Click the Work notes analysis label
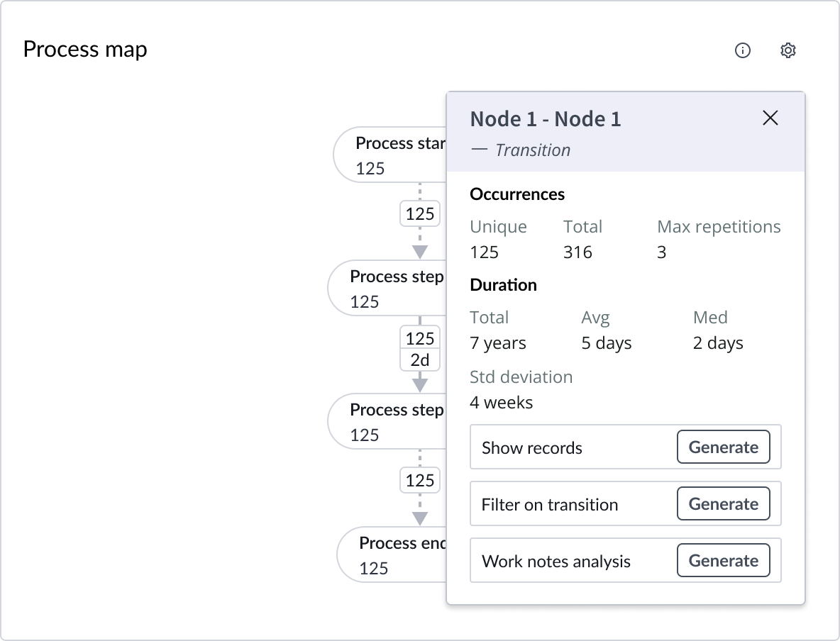This screenshot has height=641, width=840. pyautogui.click(x=556, y=562)
